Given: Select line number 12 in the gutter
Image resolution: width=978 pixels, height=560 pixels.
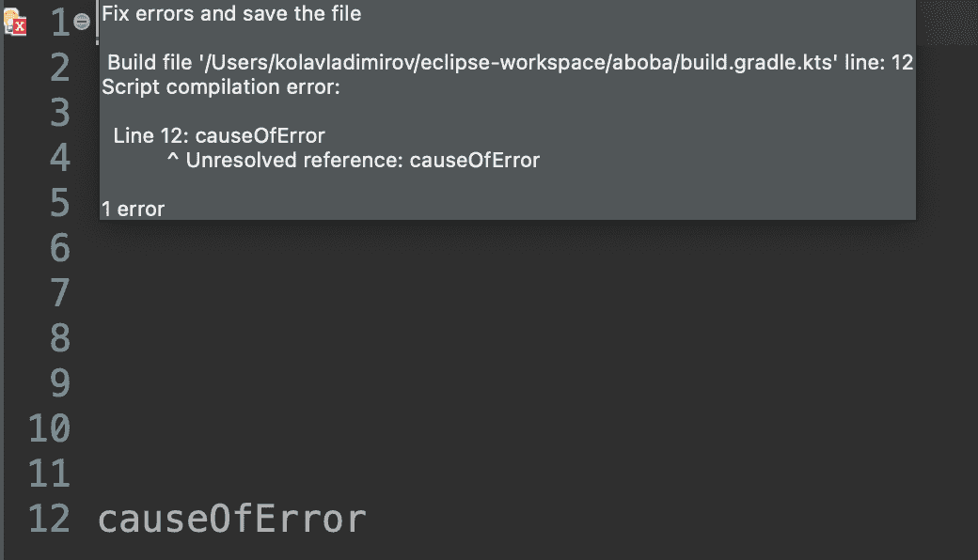Looking at the screenshot, I should [49, 519].
